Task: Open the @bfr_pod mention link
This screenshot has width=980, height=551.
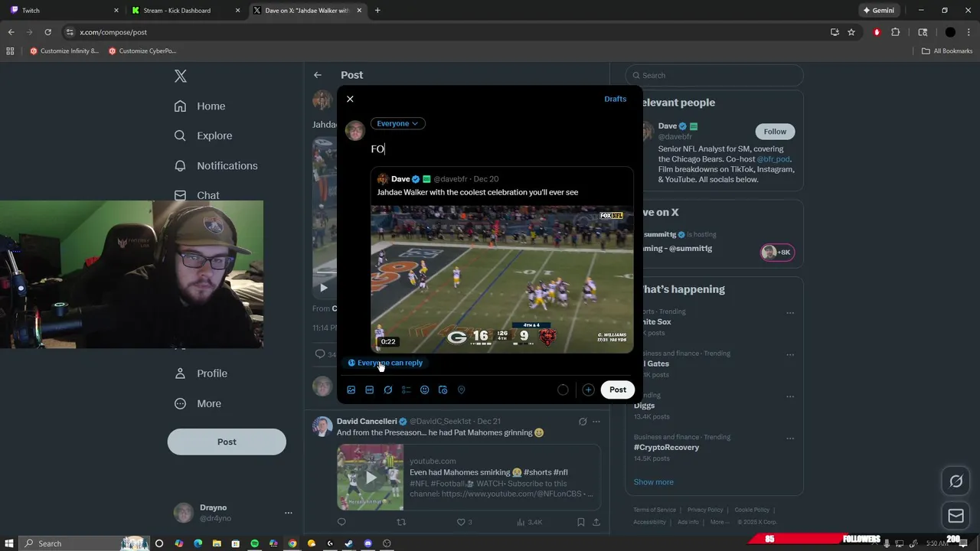Action: [x=773, y=159]
